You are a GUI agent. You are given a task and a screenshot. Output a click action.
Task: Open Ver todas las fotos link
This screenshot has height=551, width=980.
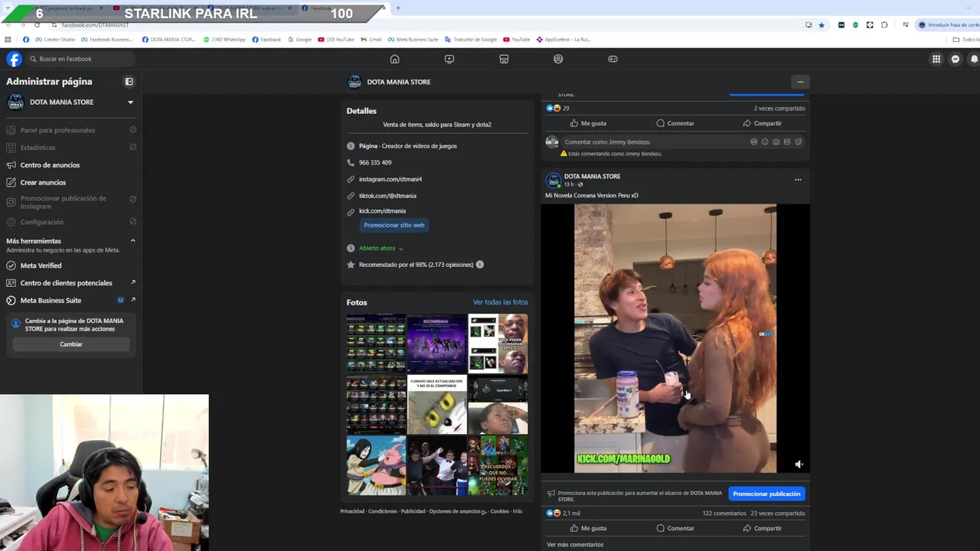(500, 302)
